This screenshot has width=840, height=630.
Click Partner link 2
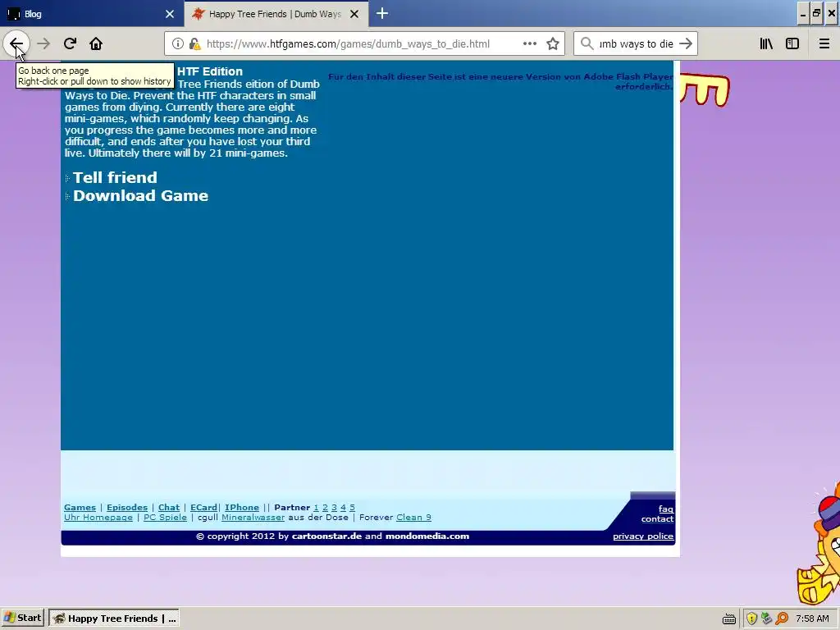pos(325,507)
